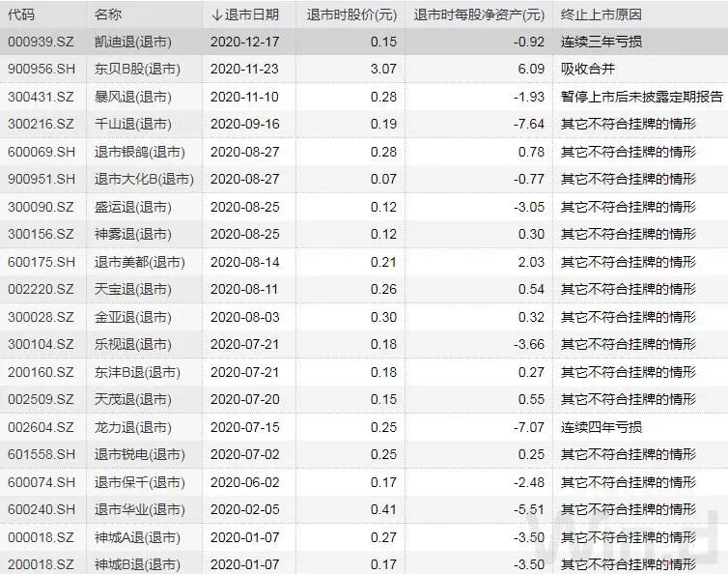Select the name 退市银鸽(退市)
The height and width of the screenshot is (574, 728).
point(139,152)
